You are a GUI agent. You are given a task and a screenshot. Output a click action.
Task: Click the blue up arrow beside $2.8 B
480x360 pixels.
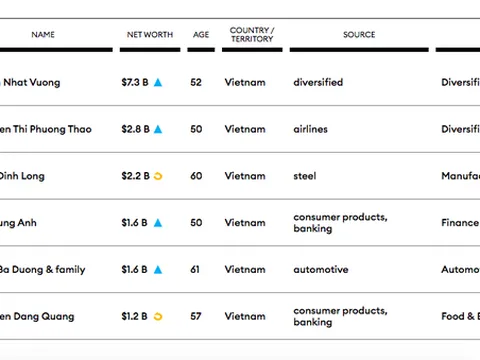(x=158, y=129)
